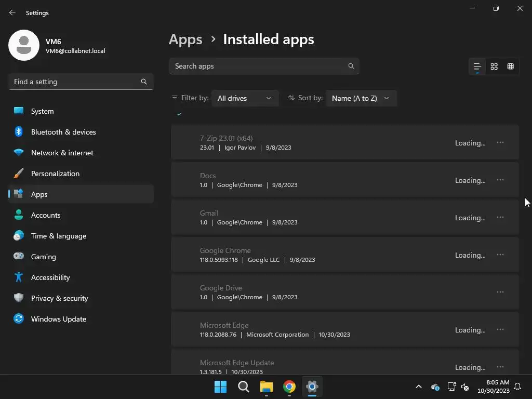Open the Filter by All drives dropdown

click(245, 98)
